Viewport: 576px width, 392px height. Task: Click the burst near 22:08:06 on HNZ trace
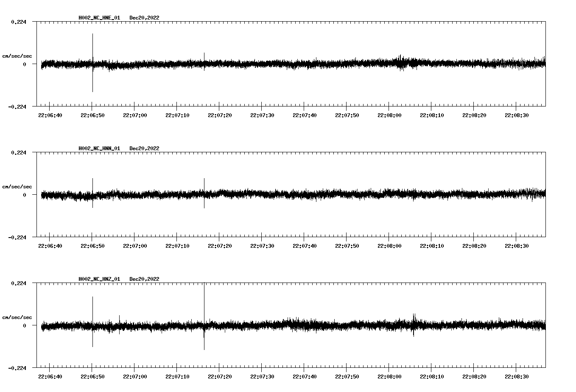click(x=414, y=325)
